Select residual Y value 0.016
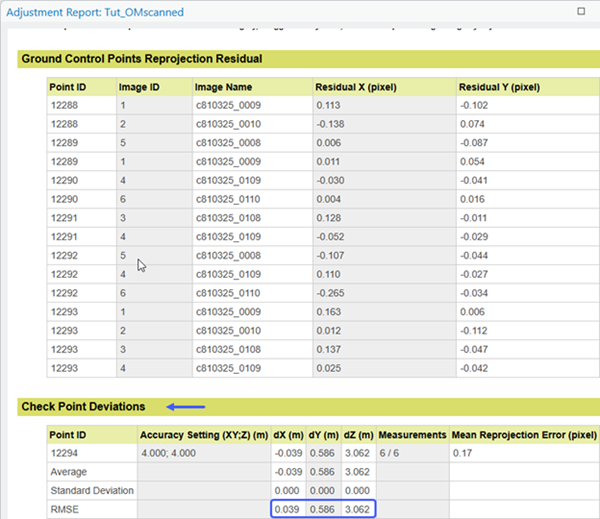 [472, 199]
